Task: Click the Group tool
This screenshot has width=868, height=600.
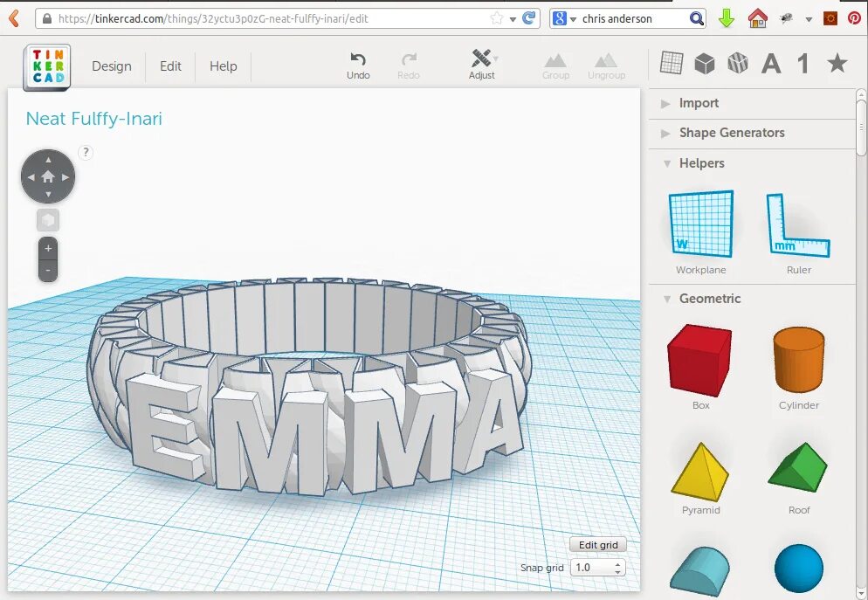Action: 555,66
